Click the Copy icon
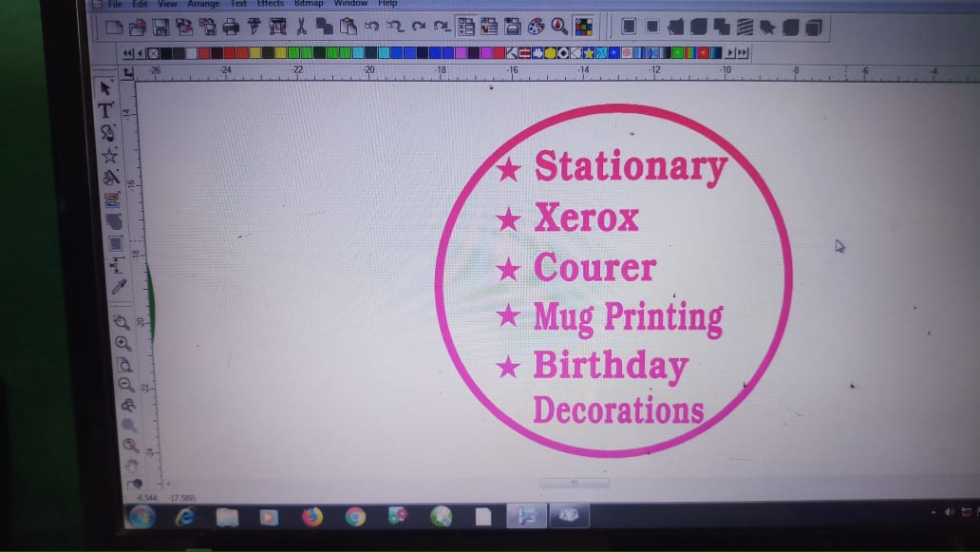This screenshot has width=980, height=552. 324,27
